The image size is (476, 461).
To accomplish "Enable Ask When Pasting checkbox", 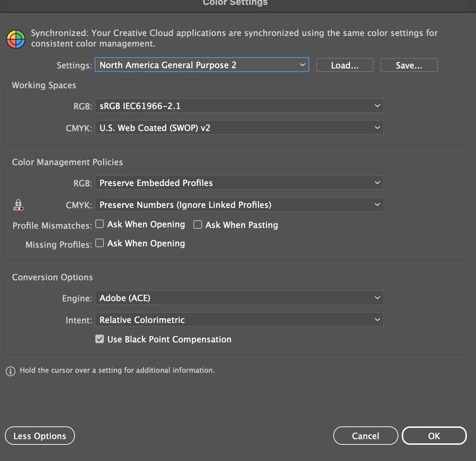I will 198,224.
